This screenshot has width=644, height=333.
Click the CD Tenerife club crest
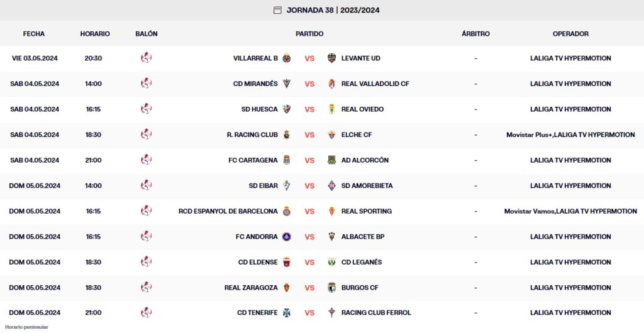click(287, 313)
